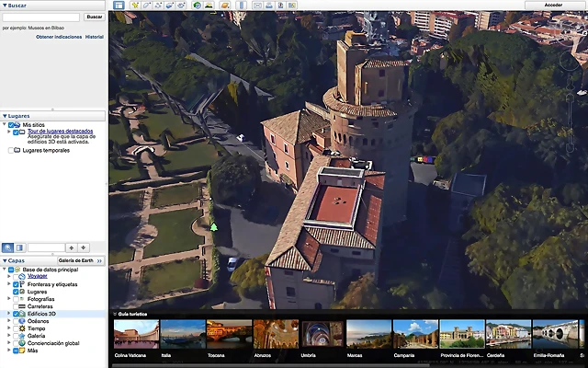The image size is (588, 368).
Task: Open the ruler measurement tool
Action: (242, 6)
